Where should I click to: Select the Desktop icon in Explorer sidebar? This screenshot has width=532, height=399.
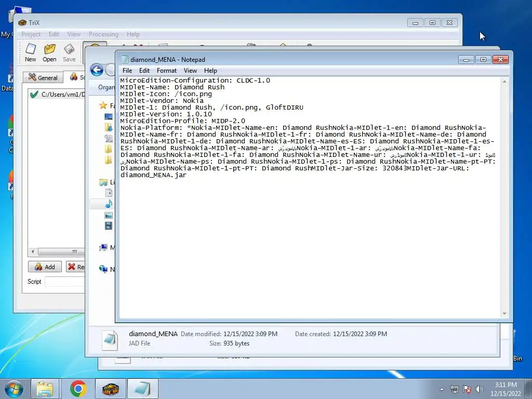click(108, 117)
